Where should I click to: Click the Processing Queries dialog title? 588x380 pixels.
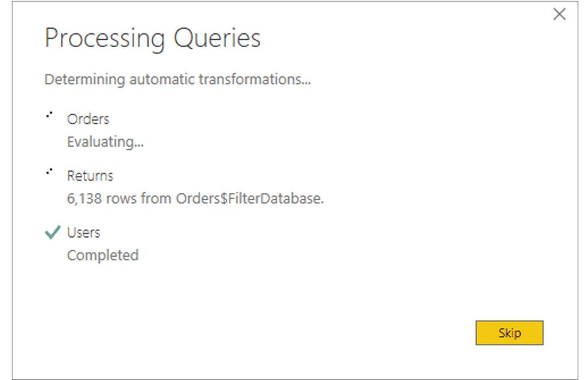(152, 38)
